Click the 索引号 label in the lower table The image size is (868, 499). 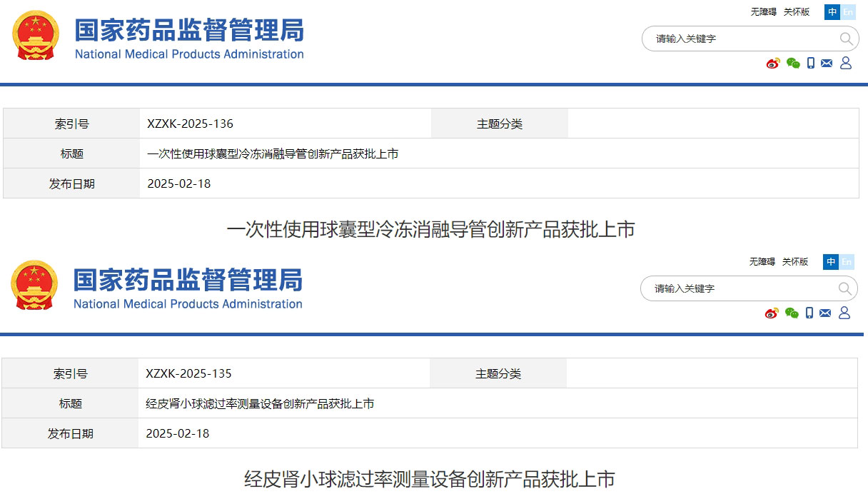pos(70,373)
